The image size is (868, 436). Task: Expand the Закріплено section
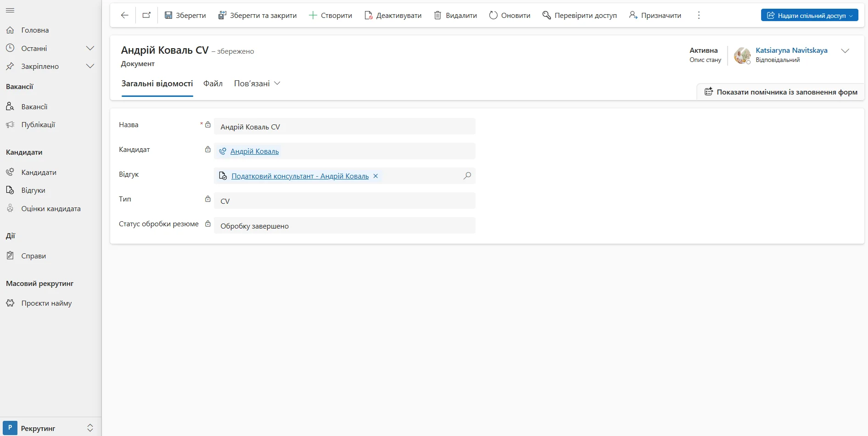pos(90,66)
